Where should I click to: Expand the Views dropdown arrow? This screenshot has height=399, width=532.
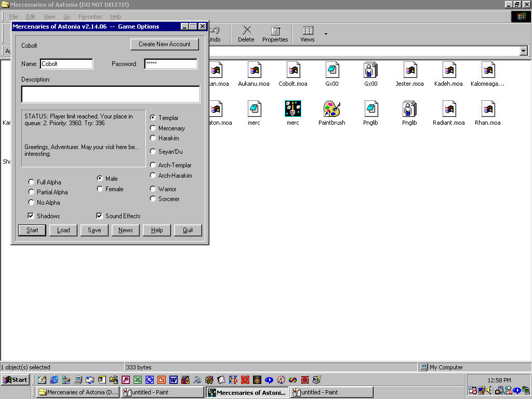326,34
